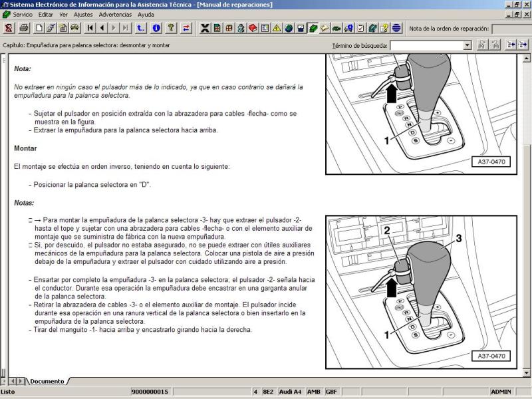The image size is (532, 399).
Task: Click the 'Notas:' heading text
Action: coord(24,203)
